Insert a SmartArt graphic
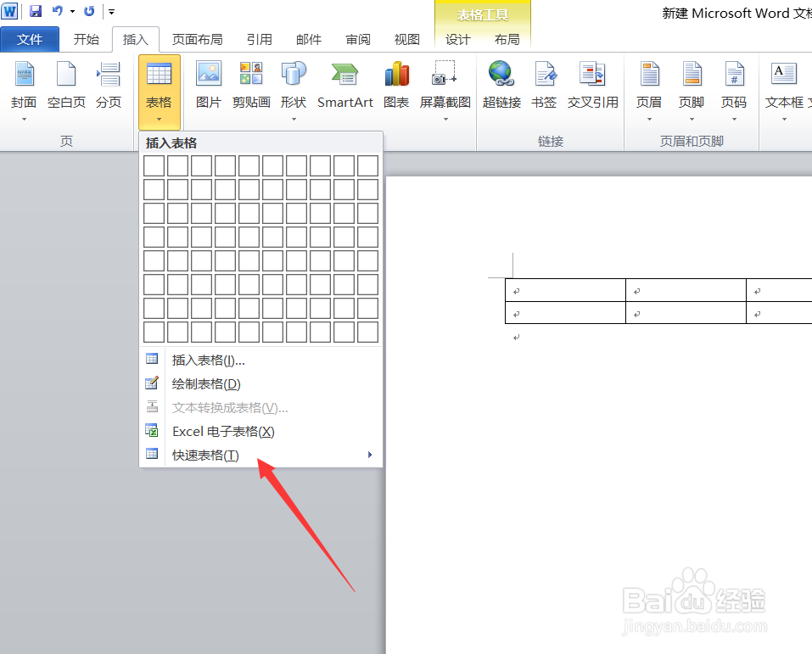 coord(344,86)
